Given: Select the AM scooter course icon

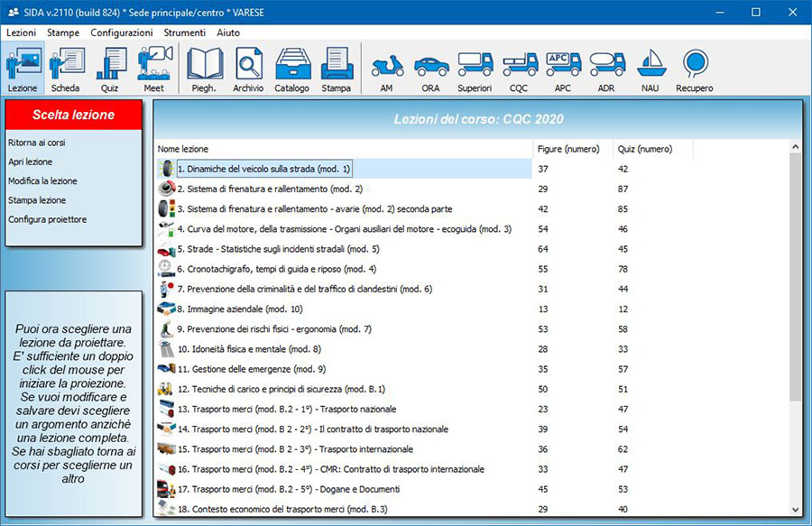Looking at the screenshot, I should (x=387, y=69).
